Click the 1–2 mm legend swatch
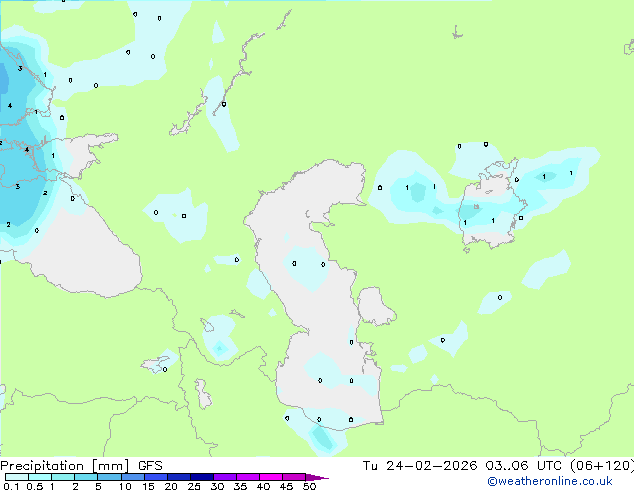This screenshot has height=490, width=634. [63, 477]
